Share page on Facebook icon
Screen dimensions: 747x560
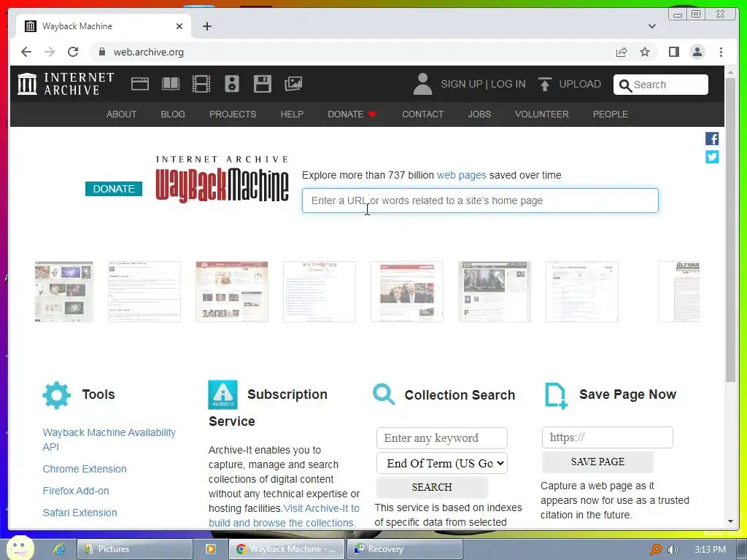712,139
